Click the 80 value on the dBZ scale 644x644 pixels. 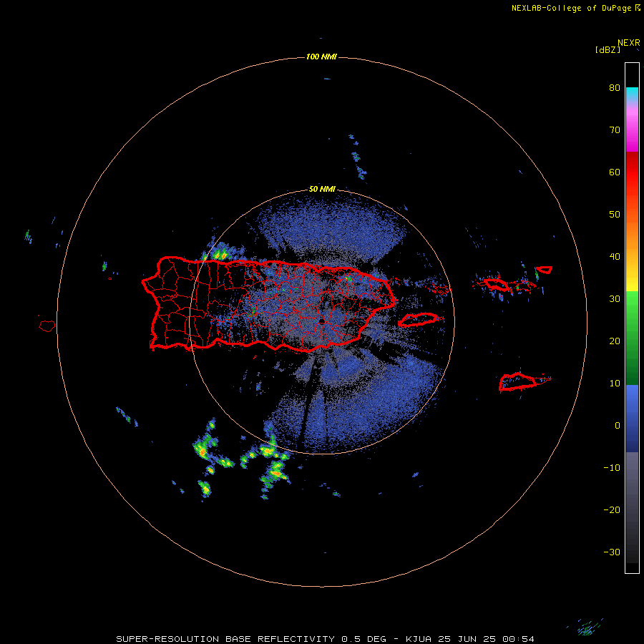(615, 88)
